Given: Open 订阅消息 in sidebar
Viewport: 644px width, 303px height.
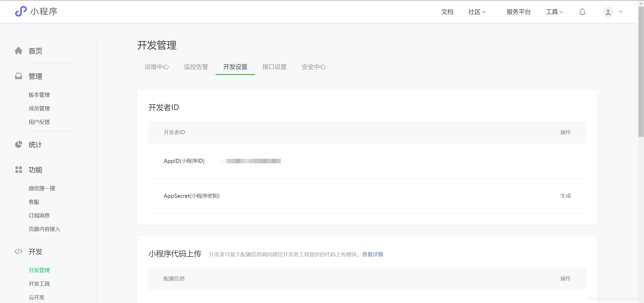Looking at the screenshot, I should [x=39, y=215].
